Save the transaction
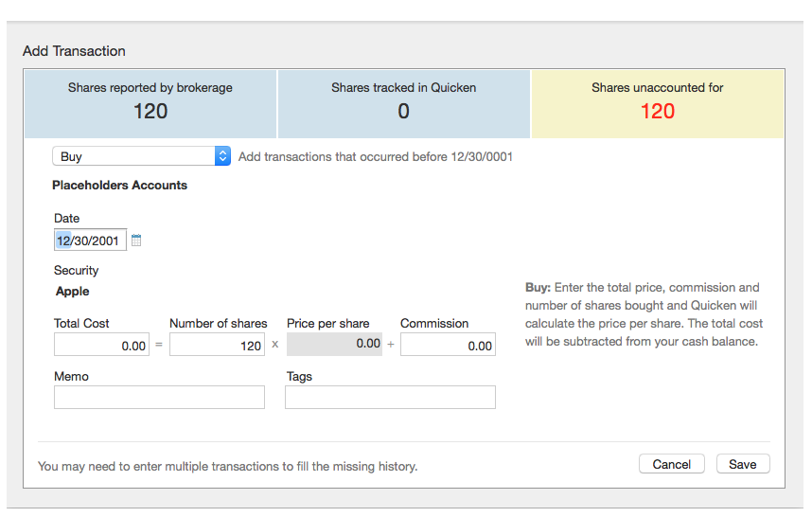 pyautogui.click(x=743, y=464)
